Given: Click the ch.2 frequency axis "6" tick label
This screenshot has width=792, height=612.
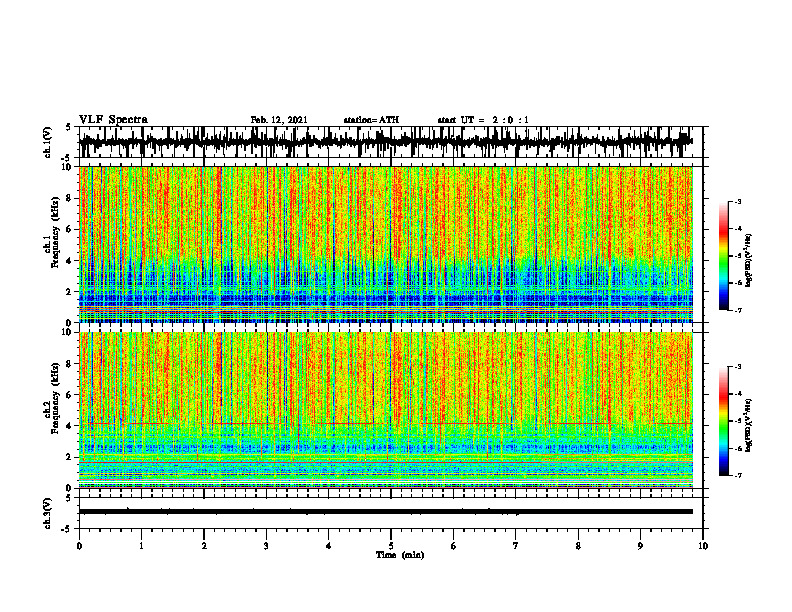Looking at the screenshot, I should (x=70, y=395).
